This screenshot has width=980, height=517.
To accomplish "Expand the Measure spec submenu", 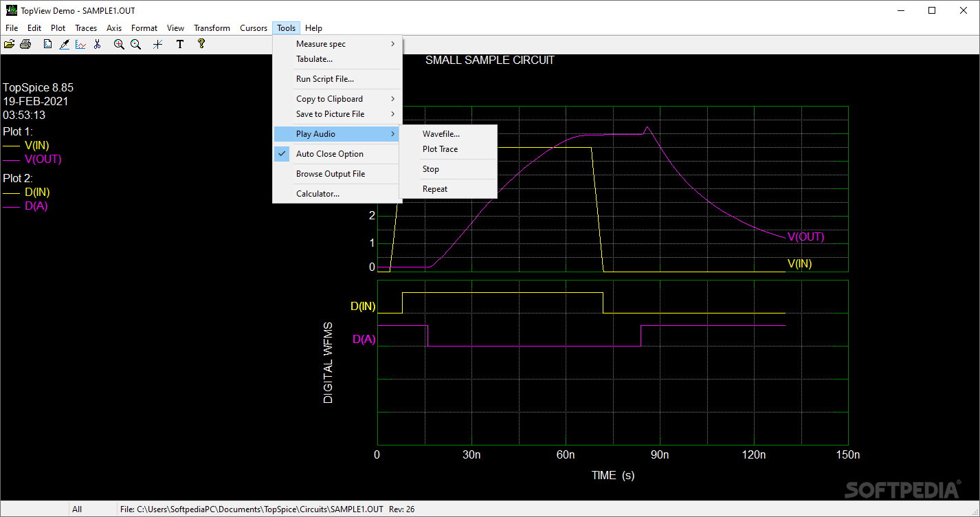I will (x=337, y=44).
